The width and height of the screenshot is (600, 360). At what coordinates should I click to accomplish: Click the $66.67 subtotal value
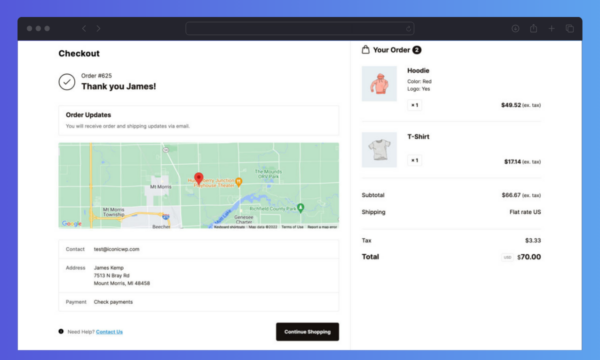pos(511,195)
